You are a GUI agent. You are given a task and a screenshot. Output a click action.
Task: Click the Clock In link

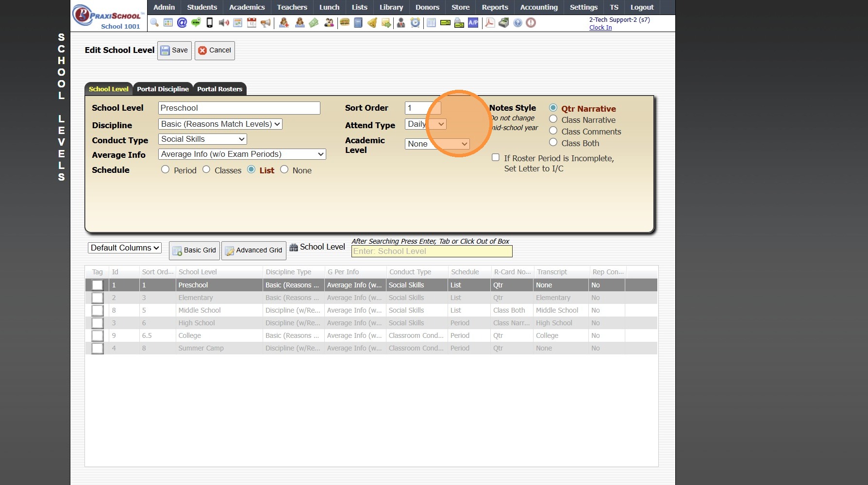[x=601, y=28]
